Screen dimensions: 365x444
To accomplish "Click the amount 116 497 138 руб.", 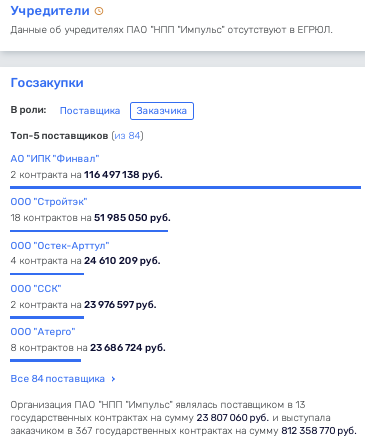I will pyautogui.click(x=123, y=175).
